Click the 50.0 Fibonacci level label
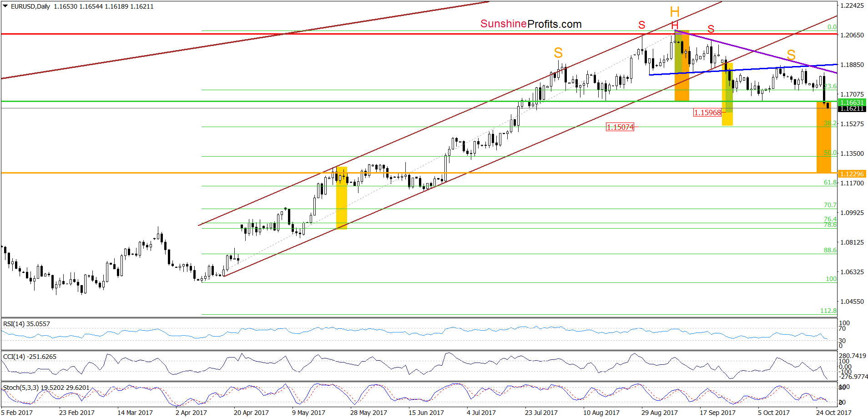Screen dimensions: 868x419 click(x=830, y=153)
